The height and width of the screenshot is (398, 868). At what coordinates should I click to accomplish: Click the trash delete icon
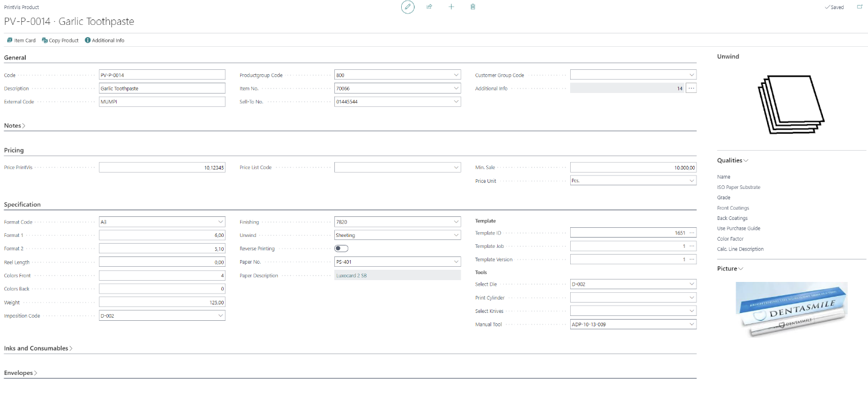point(473,7)
